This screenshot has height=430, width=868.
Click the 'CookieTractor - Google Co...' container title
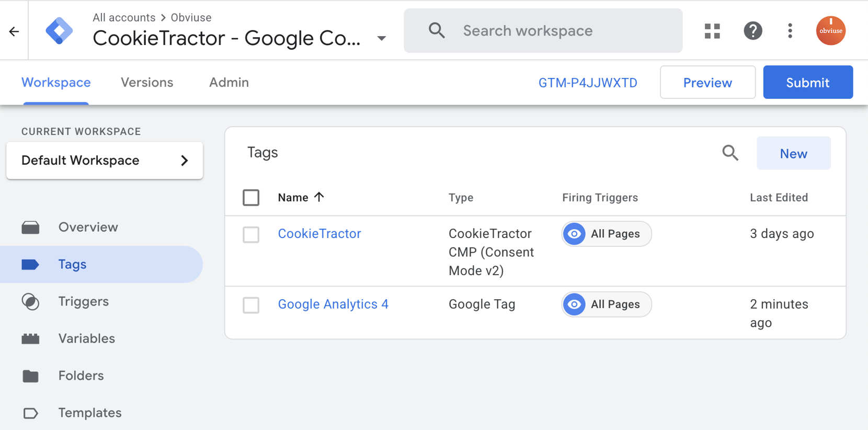(226, 38)
